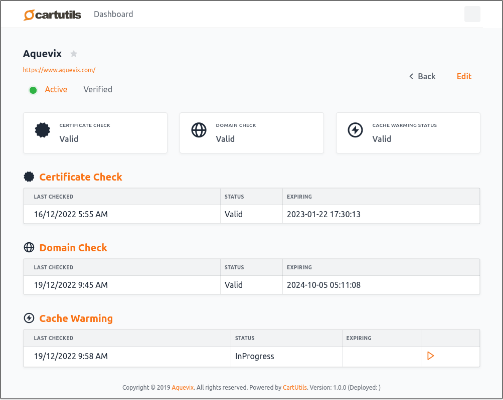Screen dimensions: 503x400
Task: Click the Cache Warming section heading
Action: pyautogui.click(x=76, y=319)
